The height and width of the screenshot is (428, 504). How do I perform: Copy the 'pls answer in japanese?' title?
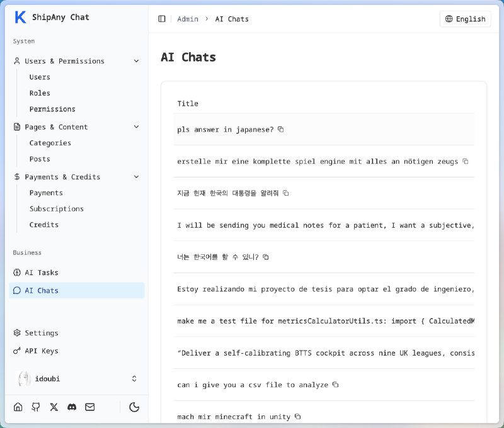point(281,130)
